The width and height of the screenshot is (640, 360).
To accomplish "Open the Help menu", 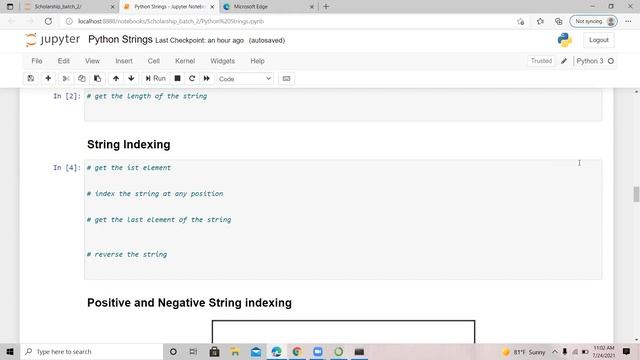I will point(257,61).
